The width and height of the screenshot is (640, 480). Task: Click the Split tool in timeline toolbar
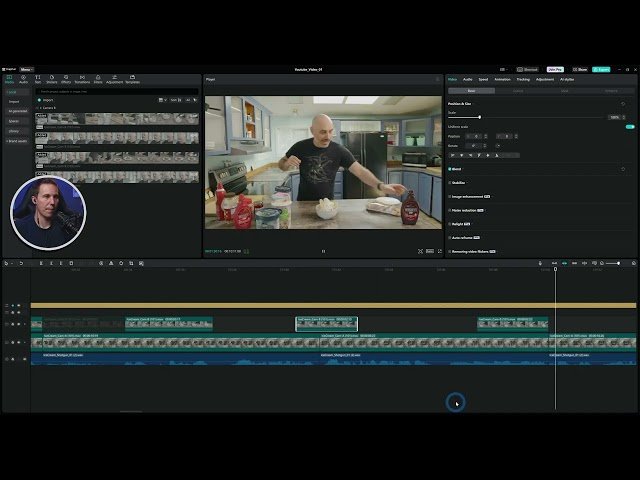tap(41, 263)
